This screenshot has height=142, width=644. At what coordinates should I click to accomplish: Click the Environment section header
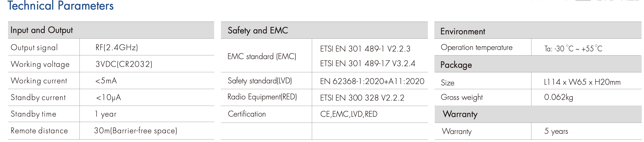point(463,32)
